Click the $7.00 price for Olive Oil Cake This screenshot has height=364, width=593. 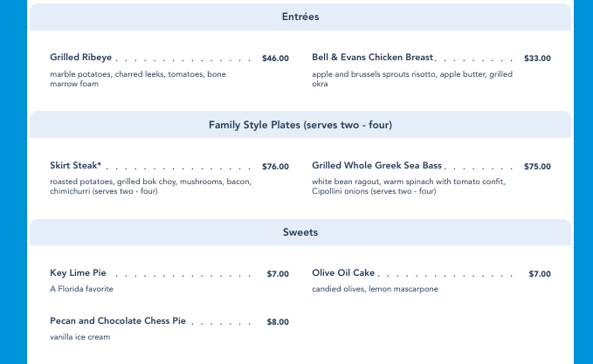click(540, 274)
